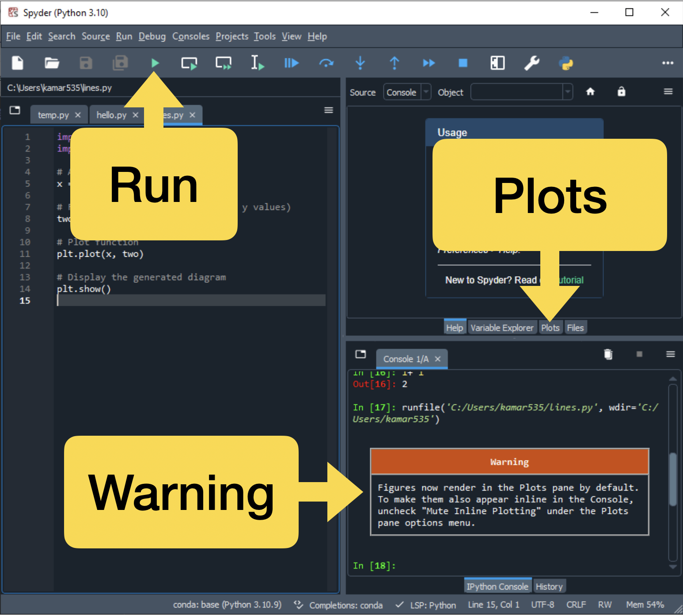Open the IPython console options menu
The height and width of the screenshot is (616, 683).
click(670, 354)
